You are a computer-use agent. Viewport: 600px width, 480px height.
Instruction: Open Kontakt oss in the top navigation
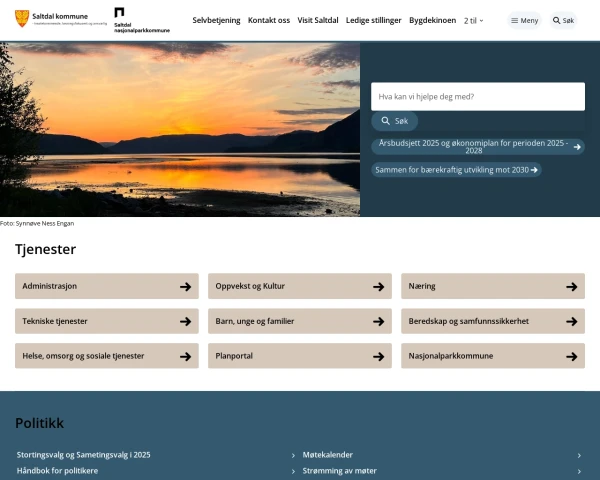pyautogui.click(x=269, y=20)
